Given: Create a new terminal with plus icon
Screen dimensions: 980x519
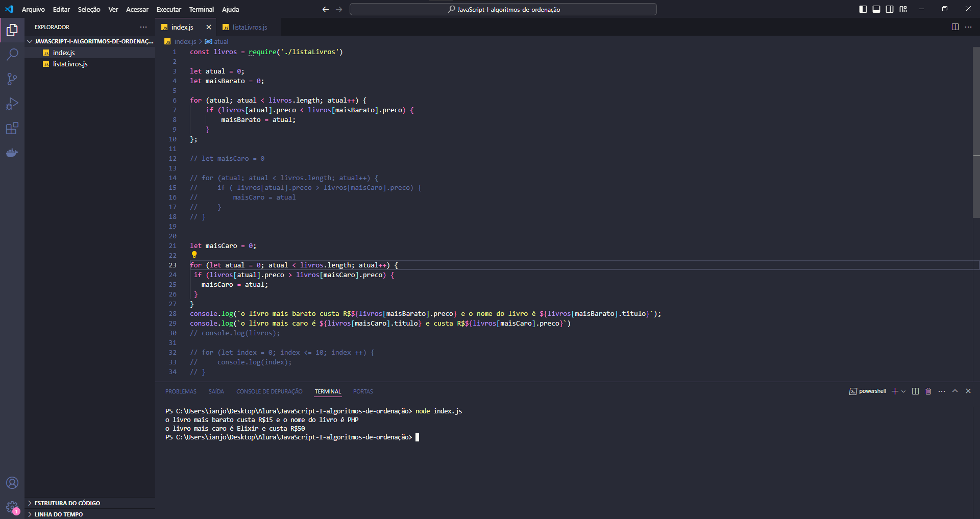Looking at the screenshot, I should pyautogui.click(x=895, y=391).
